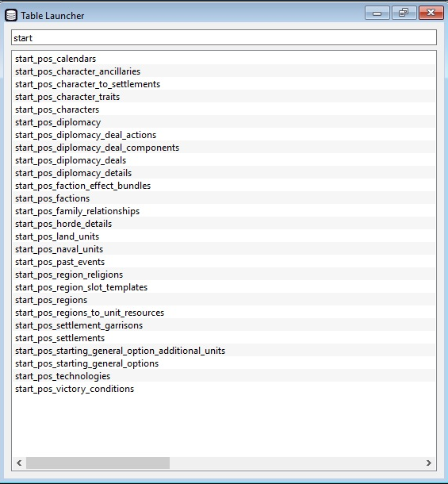Screen dimensions: 448x484
Task: Select start_pos_settlement_garrisons table
Action: click(x=224, y=325)
